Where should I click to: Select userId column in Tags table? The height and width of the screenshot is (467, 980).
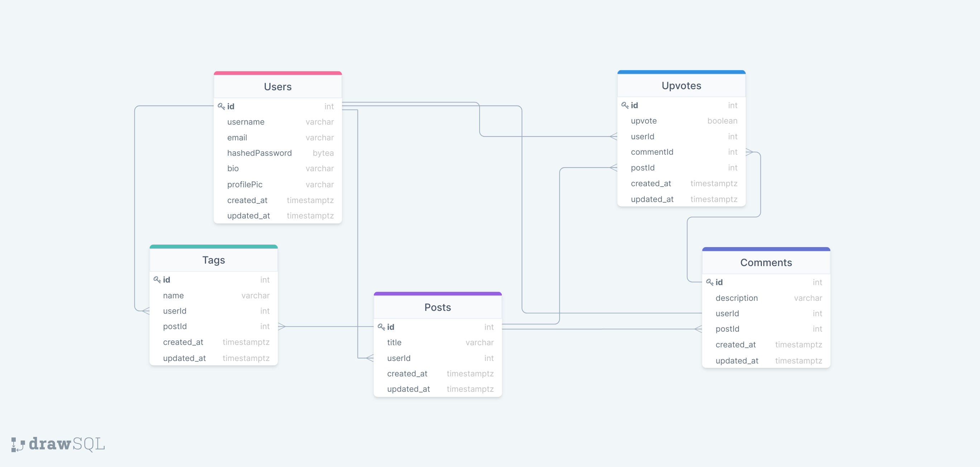click(x=213, y=311)
